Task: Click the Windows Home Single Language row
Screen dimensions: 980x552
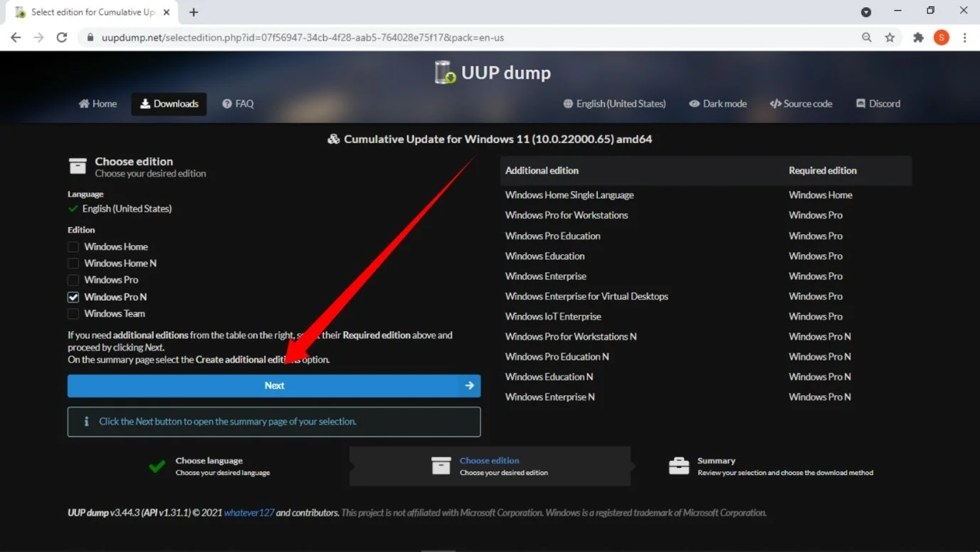Action: [x=706, y=195]
